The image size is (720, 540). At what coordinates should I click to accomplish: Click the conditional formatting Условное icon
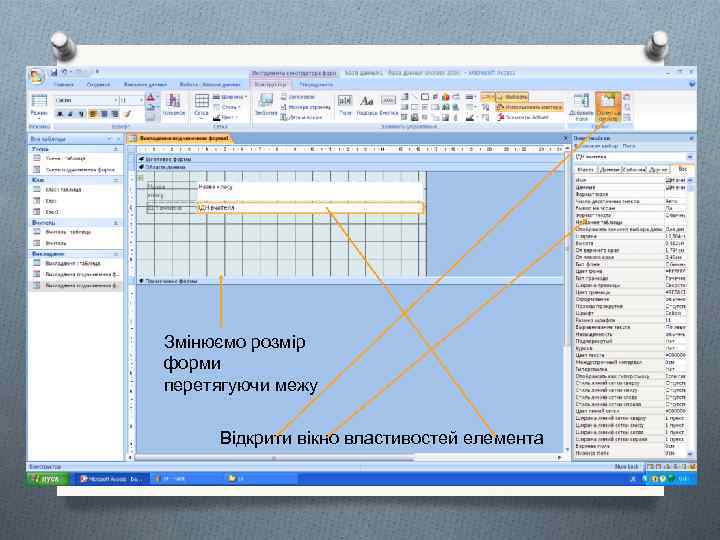[x=174, y=105]
